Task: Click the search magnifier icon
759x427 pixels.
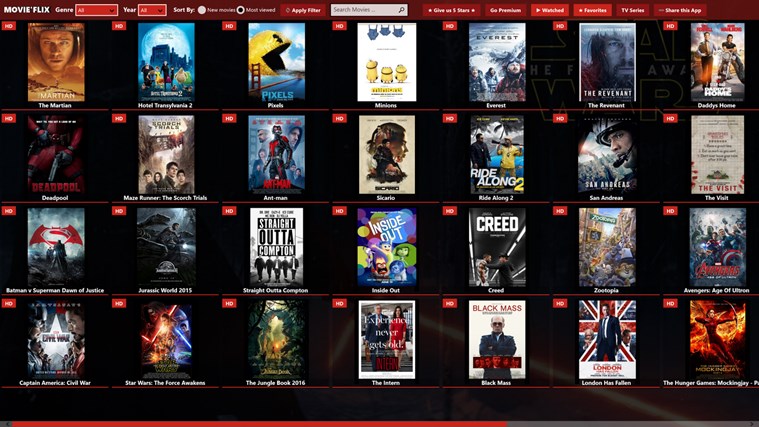Action: point(401,10)
